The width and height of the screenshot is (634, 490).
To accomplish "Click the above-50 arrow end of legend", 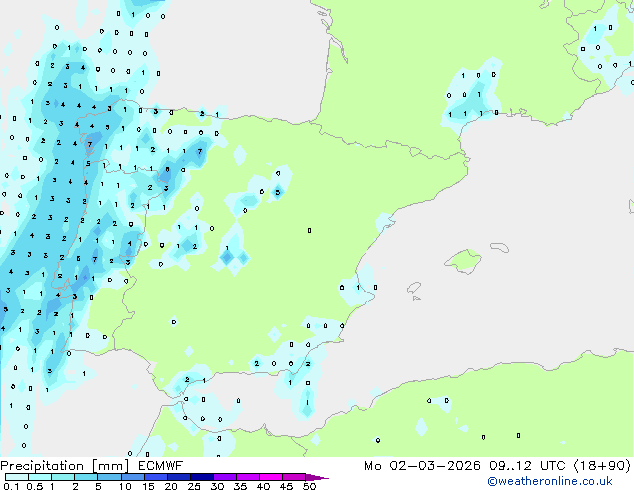I will (317, 477).
